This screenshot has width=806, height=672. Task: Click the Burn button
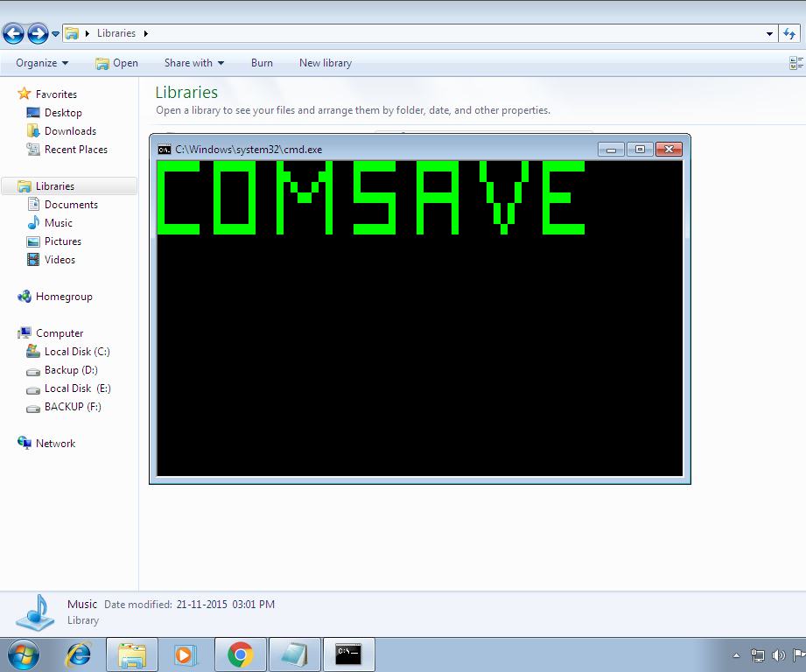tap(262, 63)
